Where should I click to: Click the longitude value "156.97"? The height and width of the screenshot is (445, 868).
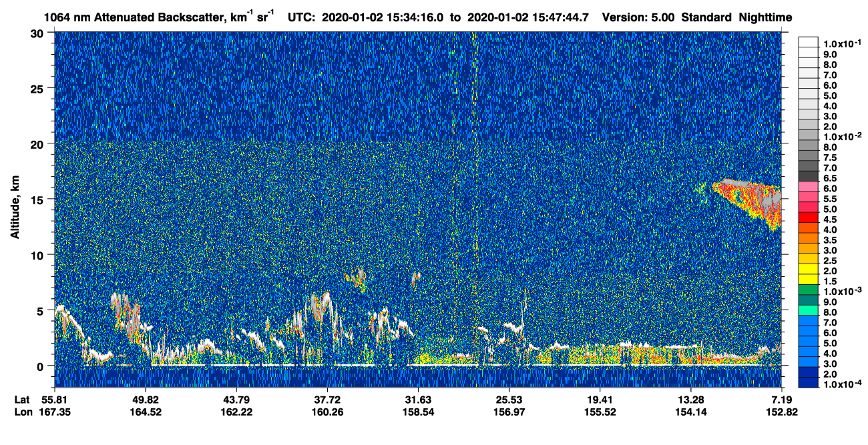click(x=509, y=412)
